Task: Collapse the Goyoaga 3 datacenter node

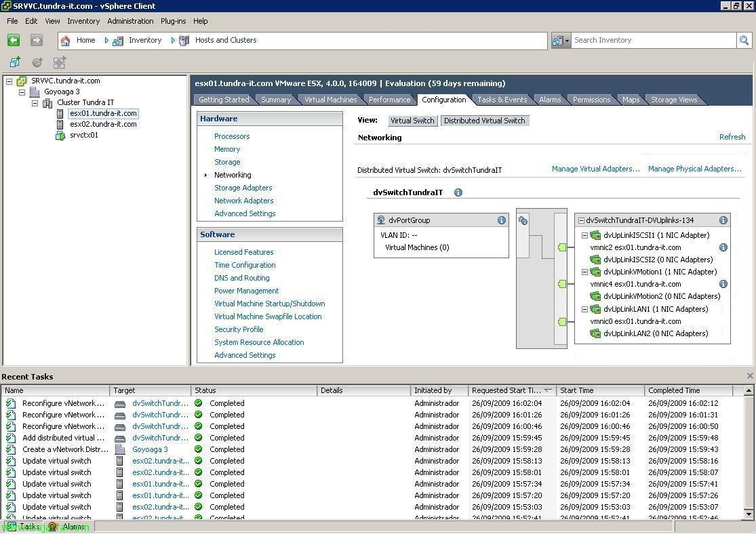Action: pos(22,92)
